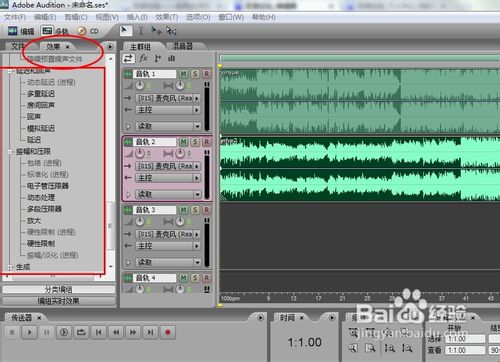Click the 分类编组 button
This screenshot has height=362, width=500.
coord(59,289)
